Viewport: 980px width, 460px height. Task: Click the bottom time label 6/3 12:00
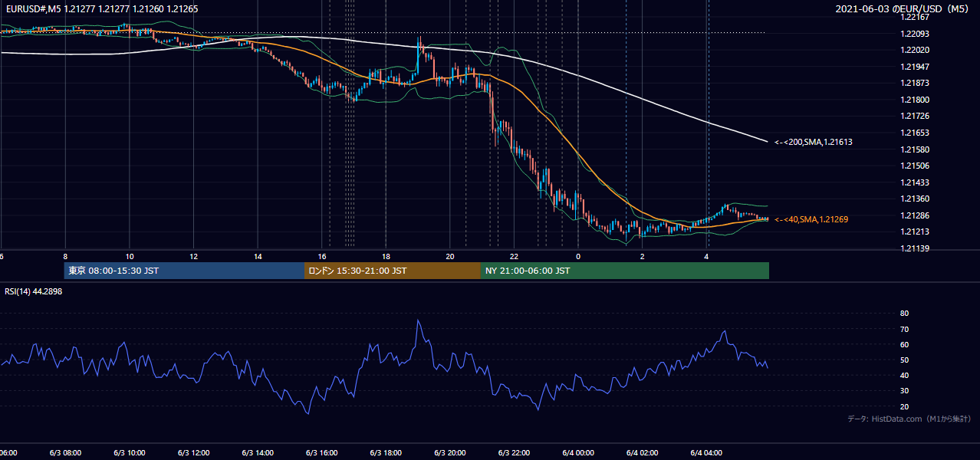tap(193, 452)
